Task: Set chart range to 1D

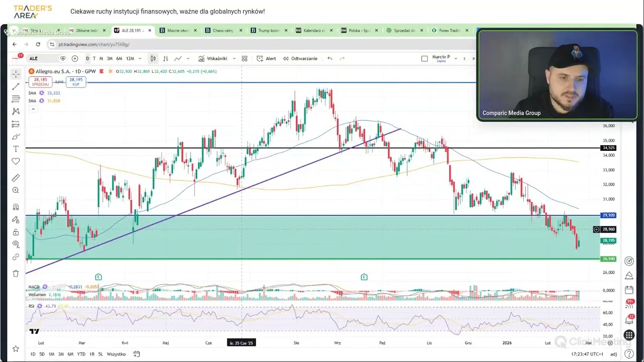Action: tap(33, 354)
